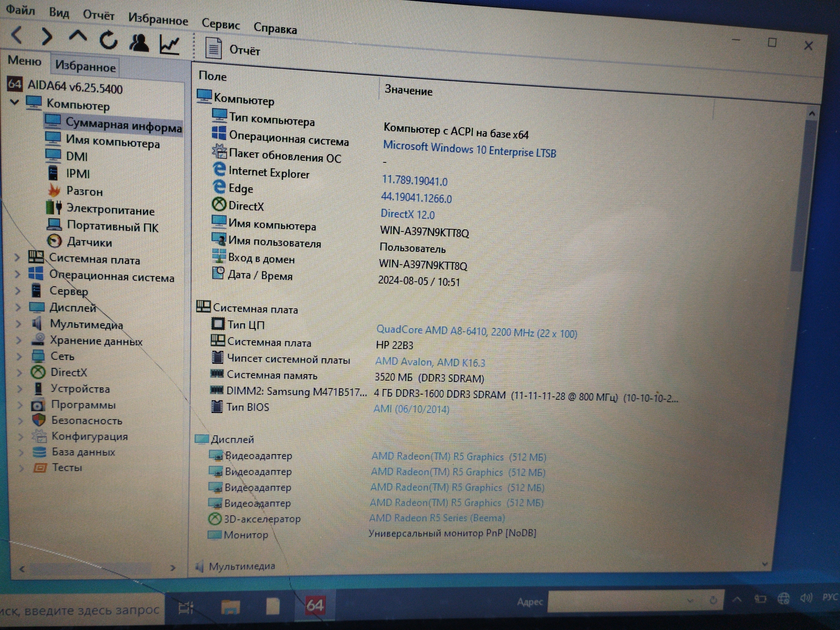The height and width of the screenshot is (630, 840).
Task: Click the Значение column header
Action: (x=408, y=91)
